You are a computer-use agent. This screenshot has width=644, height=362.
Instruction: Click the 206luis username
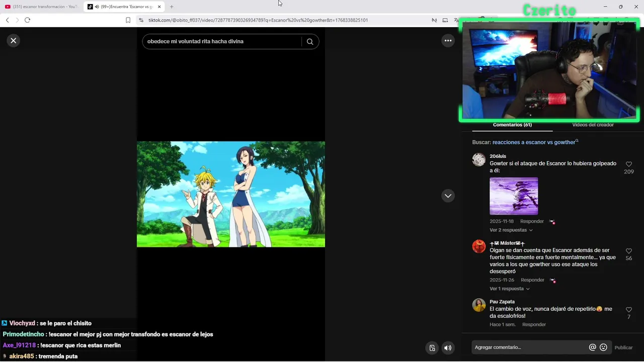pyautogui.click(x=498, y=156)
